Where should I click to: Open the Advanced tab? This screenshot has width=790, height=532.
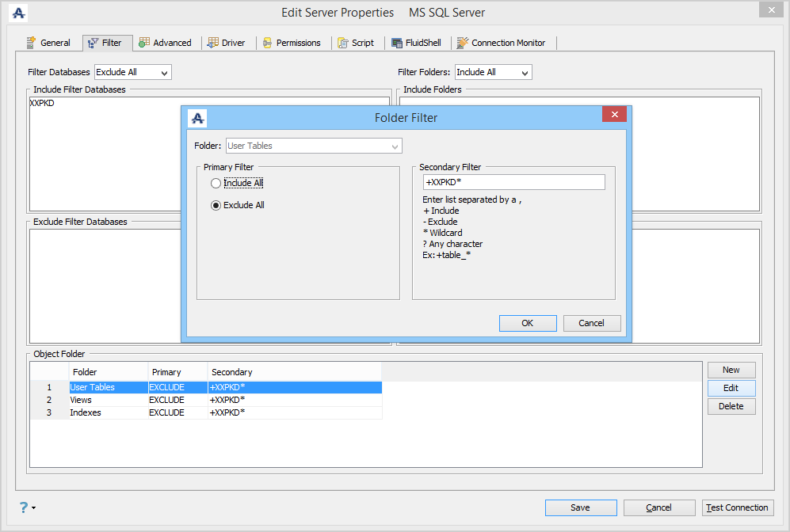(x=166, y=43)
